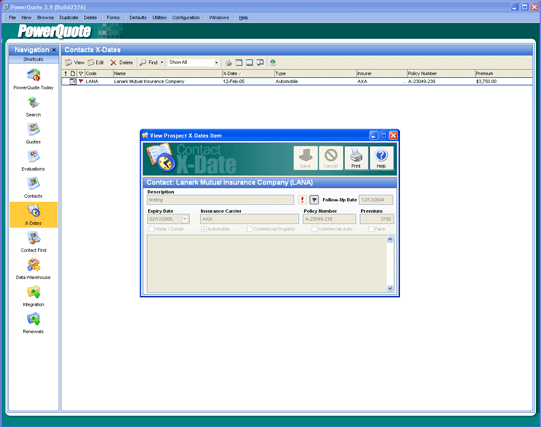Click the red flag in LANA row
541x427 pixels.
tap(81, 81)
